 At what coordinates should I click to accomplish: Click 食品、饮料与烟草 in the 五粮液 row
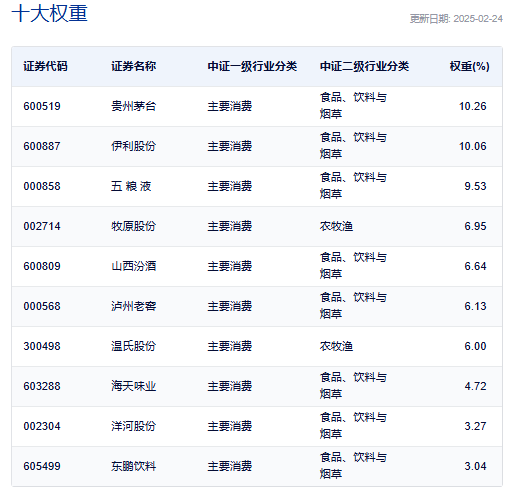pos(353,186)
